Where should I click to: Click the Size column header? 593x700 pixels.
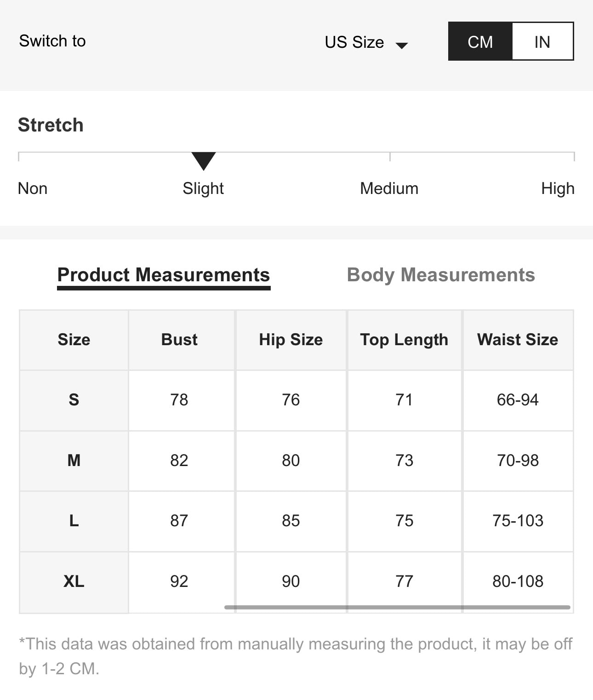click(74, 340)
